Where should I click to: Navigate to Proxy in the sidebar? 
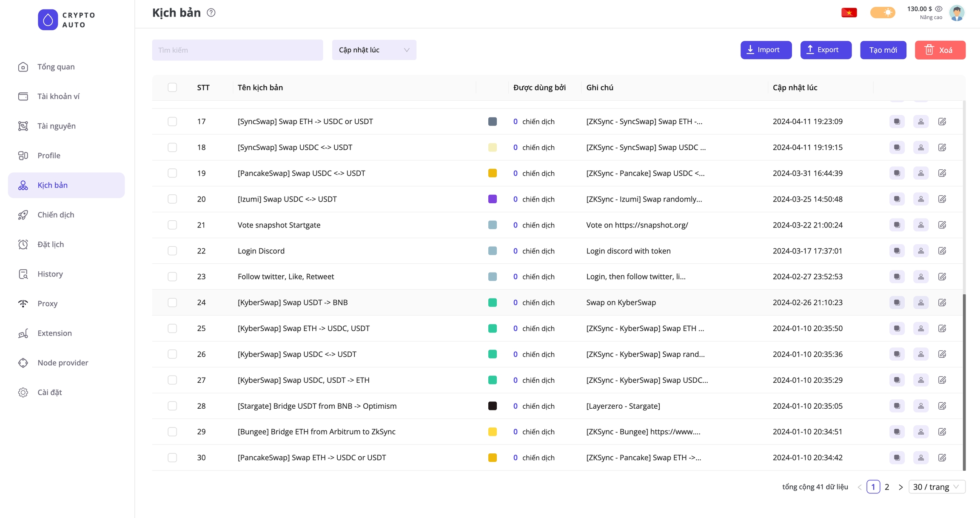47,304
